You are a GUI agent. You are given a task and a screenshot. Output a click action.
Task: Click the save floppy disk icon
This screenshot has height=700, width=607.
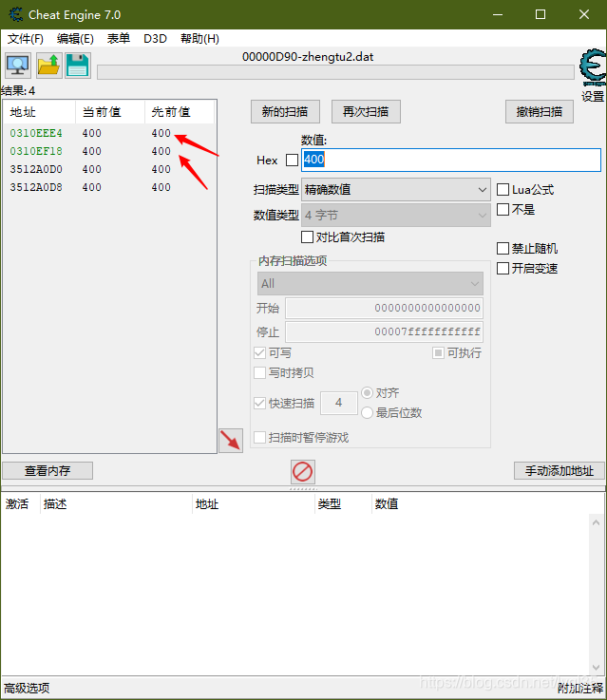tap(78, 66)
